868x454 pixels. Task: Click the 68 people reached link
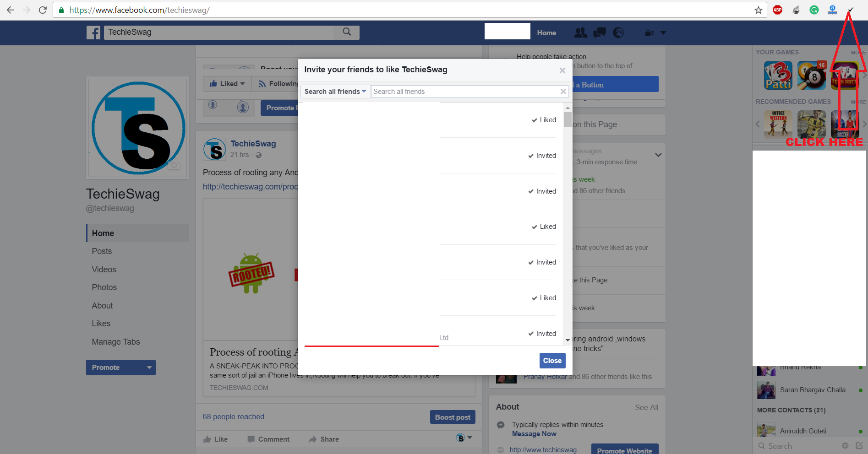234,416
